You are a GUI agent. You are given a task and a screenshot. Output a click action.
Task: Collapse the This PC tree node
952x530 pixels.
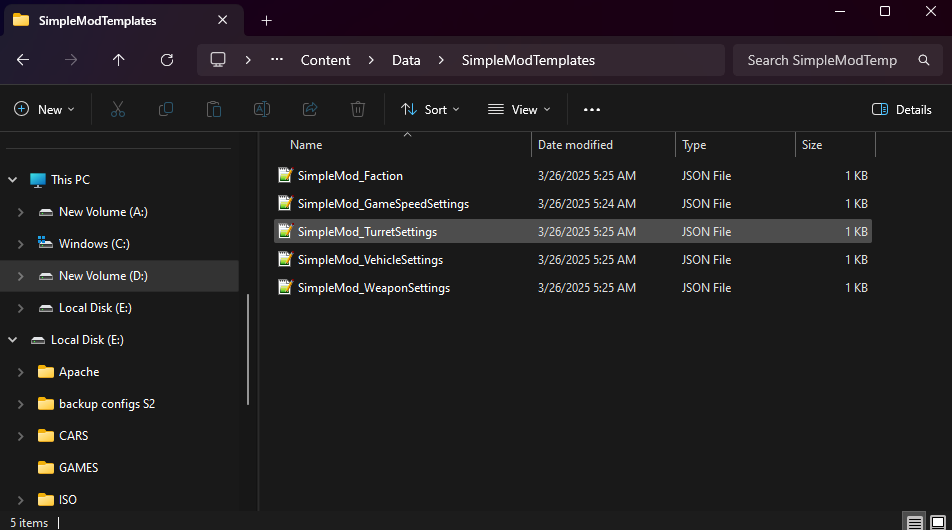tap(13, 180)
